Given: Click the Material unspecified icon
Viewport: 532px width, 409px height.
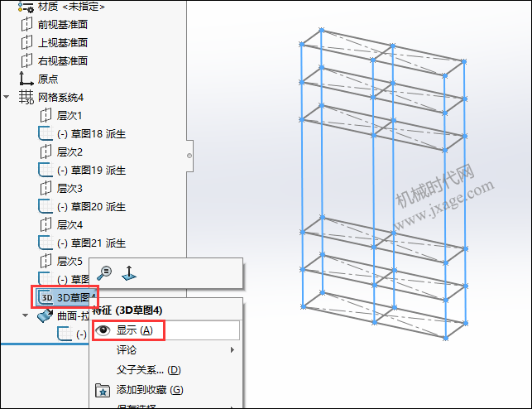Looking at the screenshot, I should 26,7.
